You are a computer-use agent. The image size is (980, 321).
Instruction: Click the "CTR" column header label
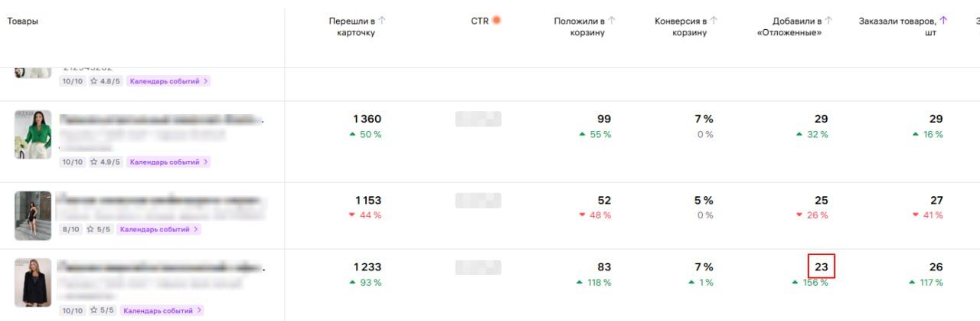[x=479, y=21]
